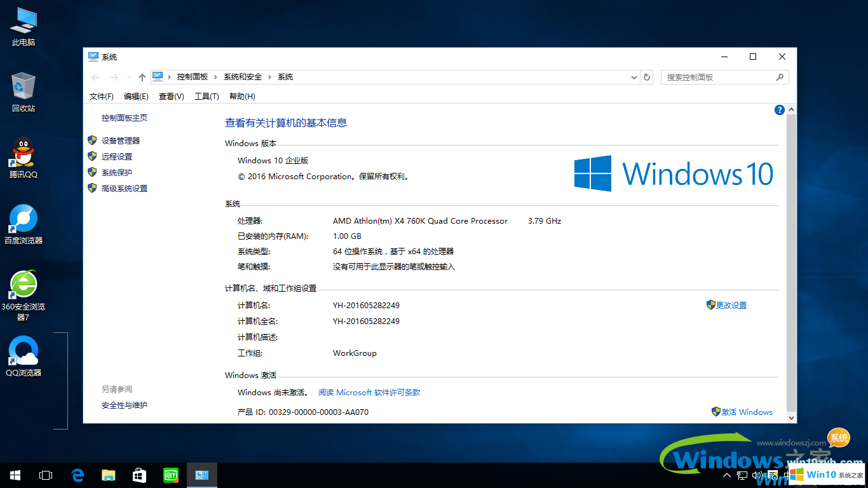
Task: Go forward with the forward arrow
Action: point(114,77)
